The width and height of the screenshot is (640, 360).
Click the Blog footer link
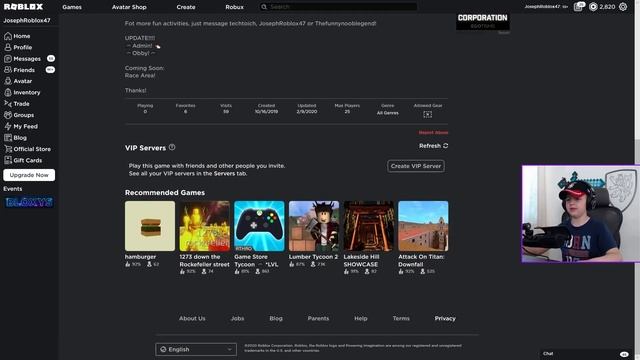(x=276, y=318)
